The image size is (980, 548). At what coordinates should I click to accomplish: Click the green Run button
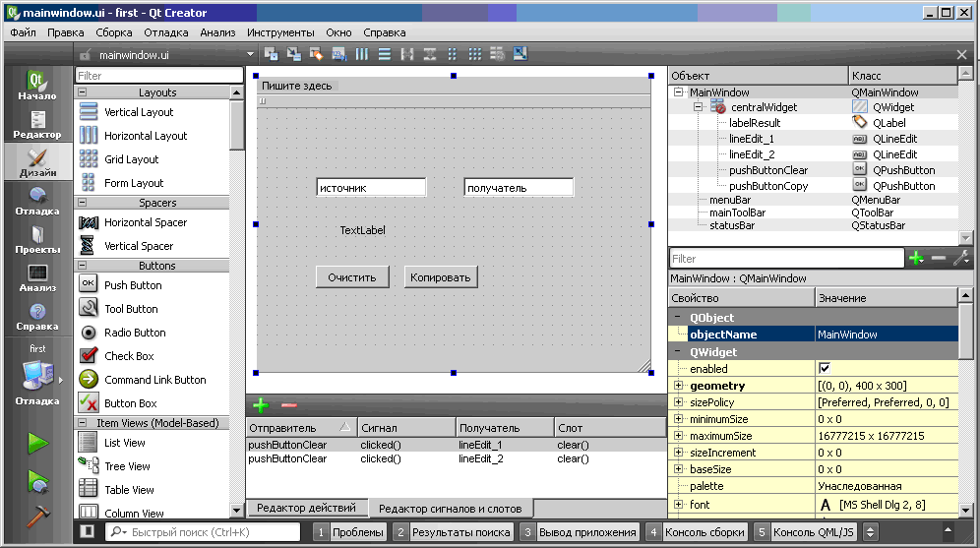[37, 443]
